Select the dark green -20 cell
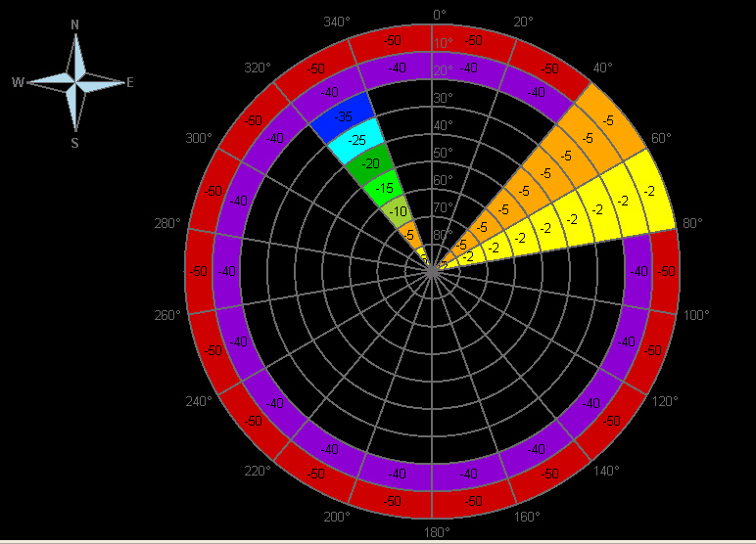Screen dimensions: 756x544 click(x=371, y=163)
